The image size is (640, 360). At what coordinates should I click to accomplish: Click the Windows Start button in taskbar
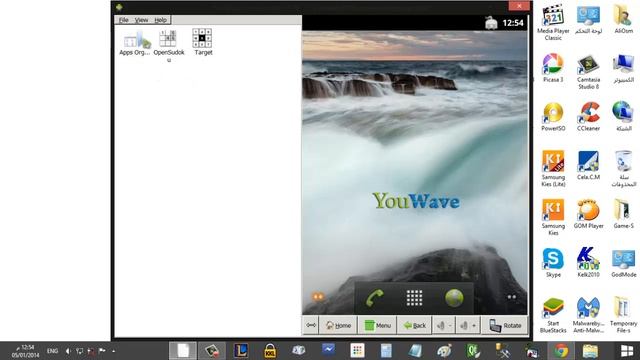tap(627, 351)
